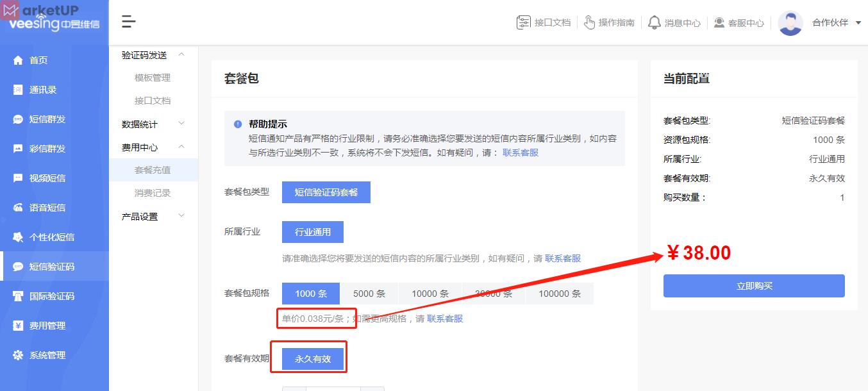Click the 短信验证码 sidebar icon
Image resolution: width=868 pixels, height=391 pixels.
pyautogui.click(x=18, y=267)
